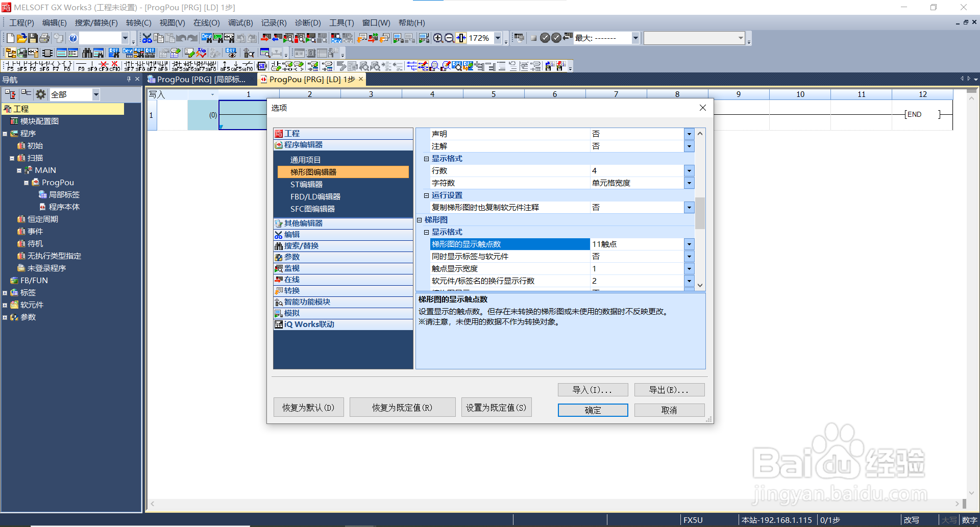This screenshot has width=980, height=527.
Task: Pin the navigation panel with the pin icon
Action: pos(129,80)
